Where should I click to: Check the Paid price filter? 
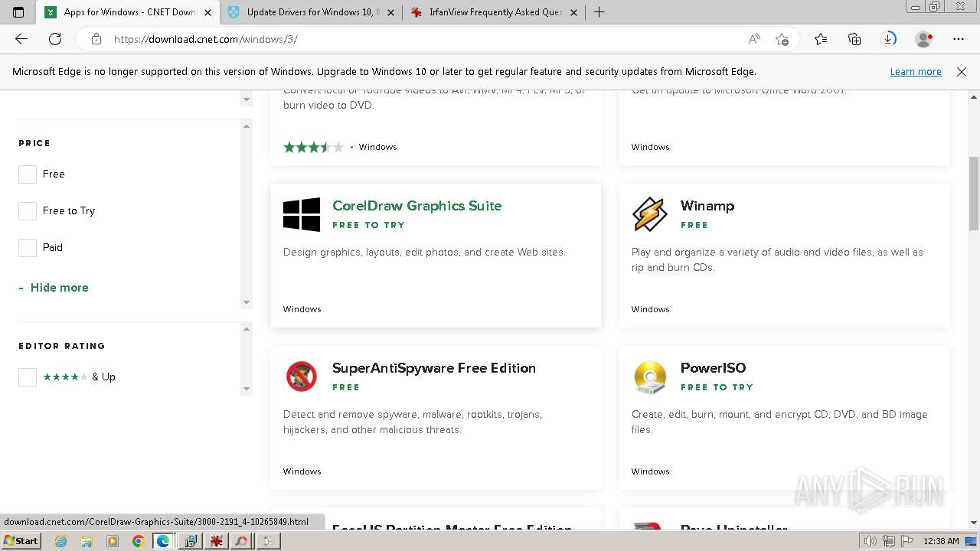(x=28, y=248)
